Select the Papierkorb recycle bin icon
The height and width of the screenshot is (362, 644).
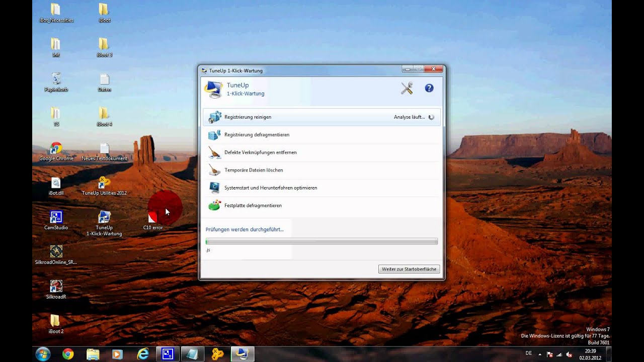point(56,82)
